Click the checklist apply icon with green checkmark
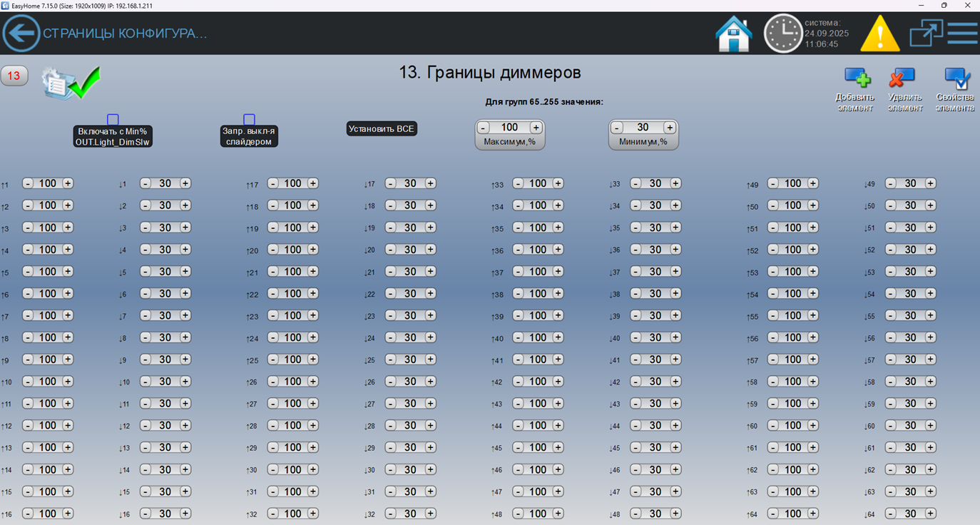The height and width of the screenshot is (525, 980). click(x=70, y=83)
